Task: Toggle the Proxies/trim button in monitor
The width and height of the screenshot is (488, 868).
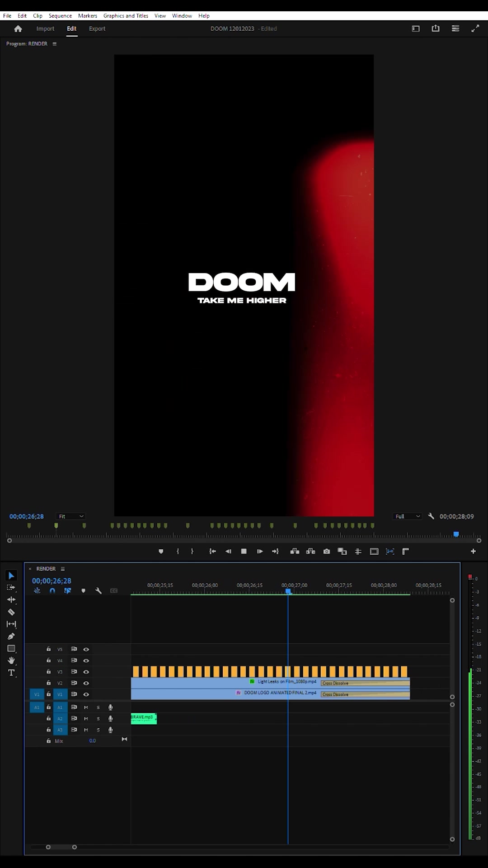Action: (x=390, y=552)
